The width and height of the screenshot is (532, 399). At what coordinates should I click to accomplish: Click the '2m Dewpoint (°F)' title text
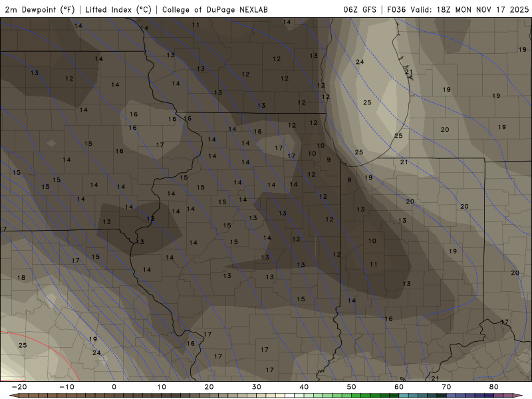tap(39, 9)
